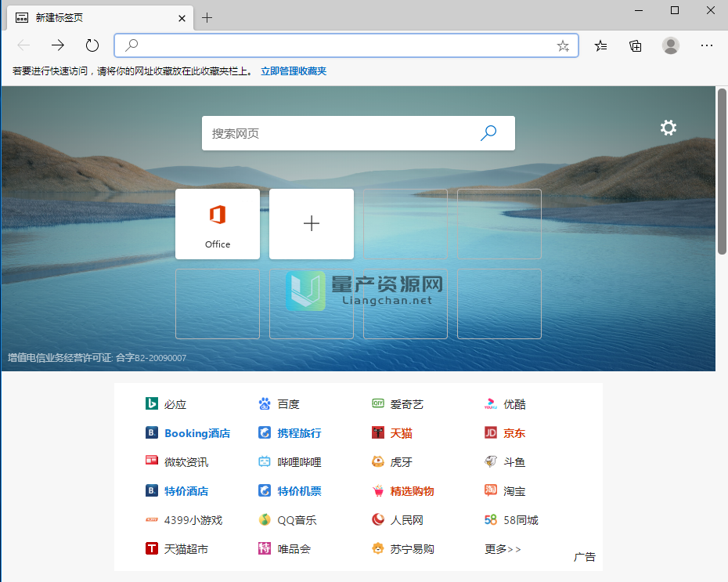Click the browser forward arrow

pyautogui.click(x=58, y=45)
